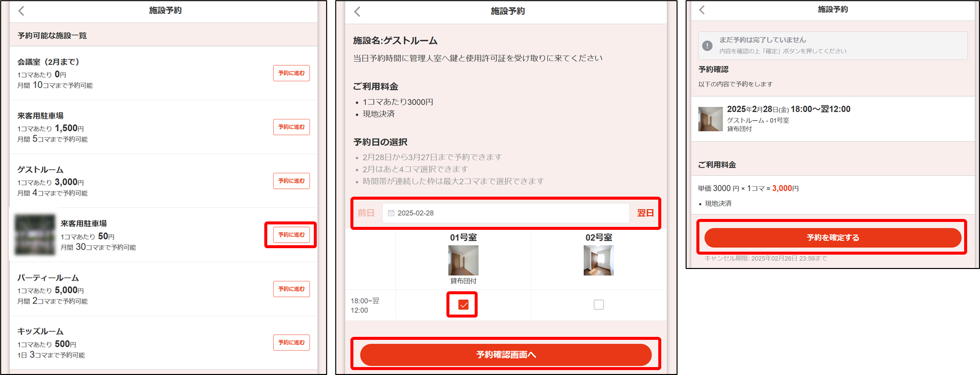Click back arrow on 予約確認 screen
The image size is (980, 375).
(x=702, y=9)
